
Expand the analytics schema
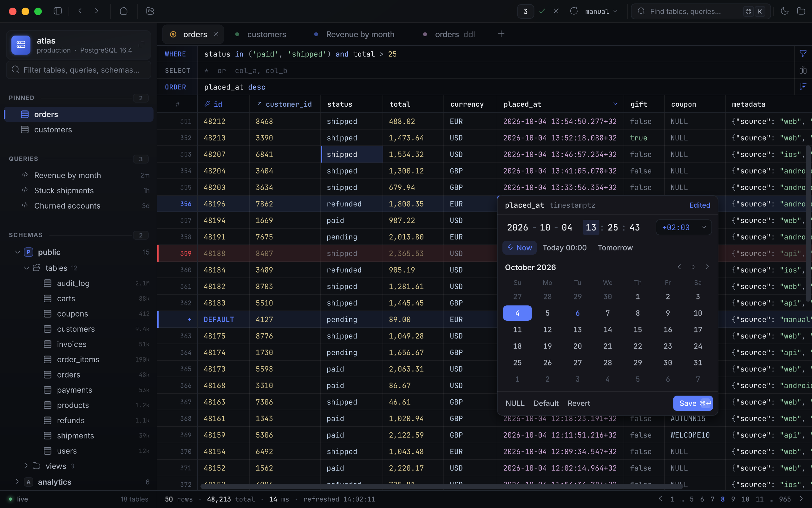point(17,481)
